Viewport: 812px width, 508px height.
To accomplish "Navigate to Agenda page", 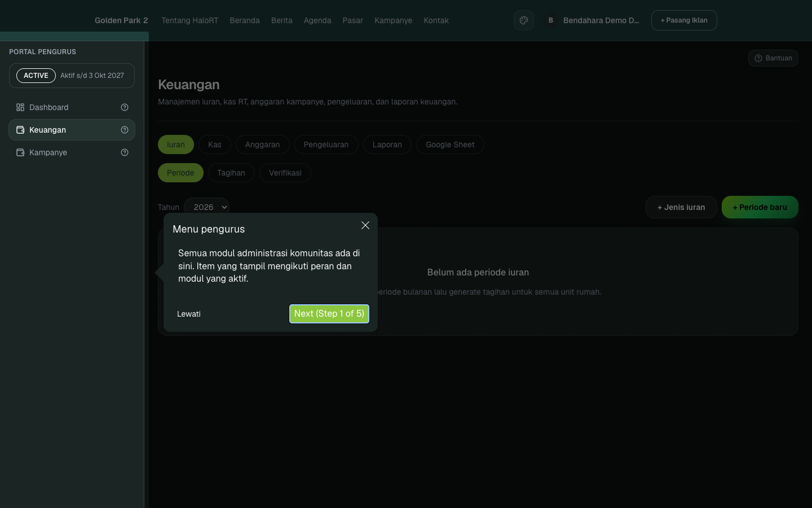I will [x=317, y=20].
